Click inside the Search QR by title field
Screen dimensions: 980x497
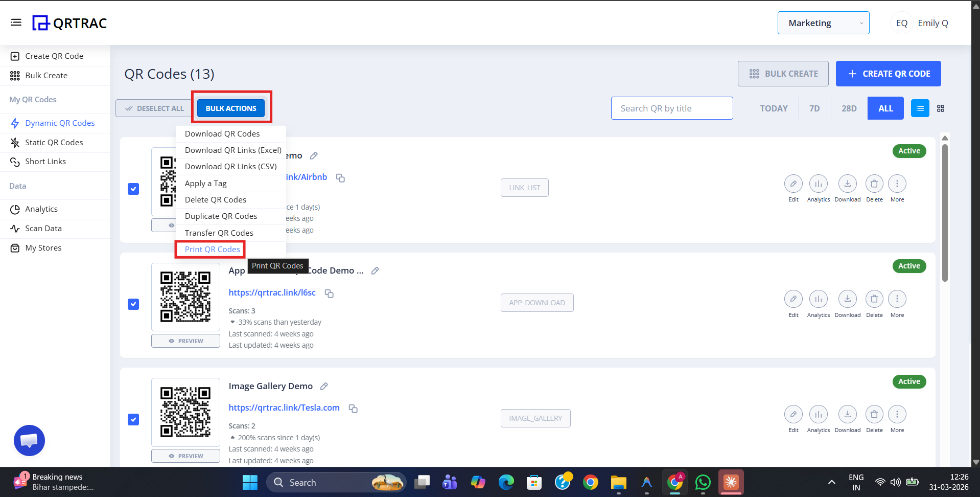[x=671, y=108]
